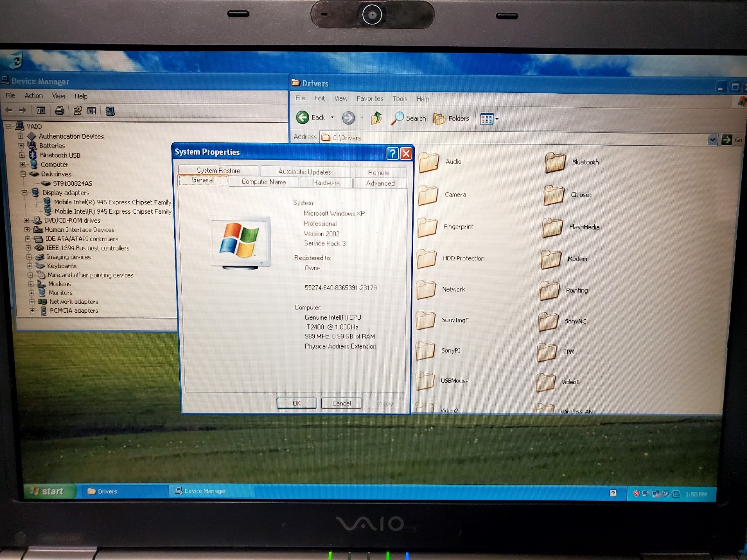The height and width of the screenshot is (560, 747).
Task: Select the PCMCIA adapters entry
Action: (x=74, y=311)
